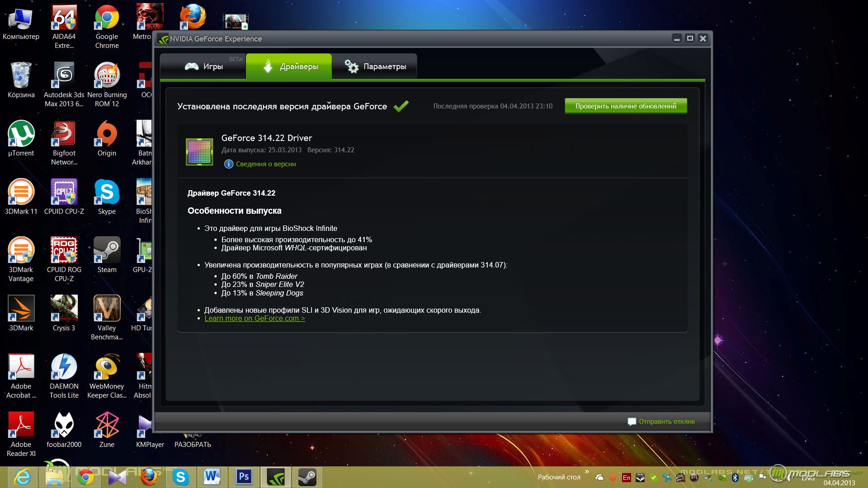Switch to the Драйверы tab
The width and height of the screenshot is (868, 488).
(289, 66)
